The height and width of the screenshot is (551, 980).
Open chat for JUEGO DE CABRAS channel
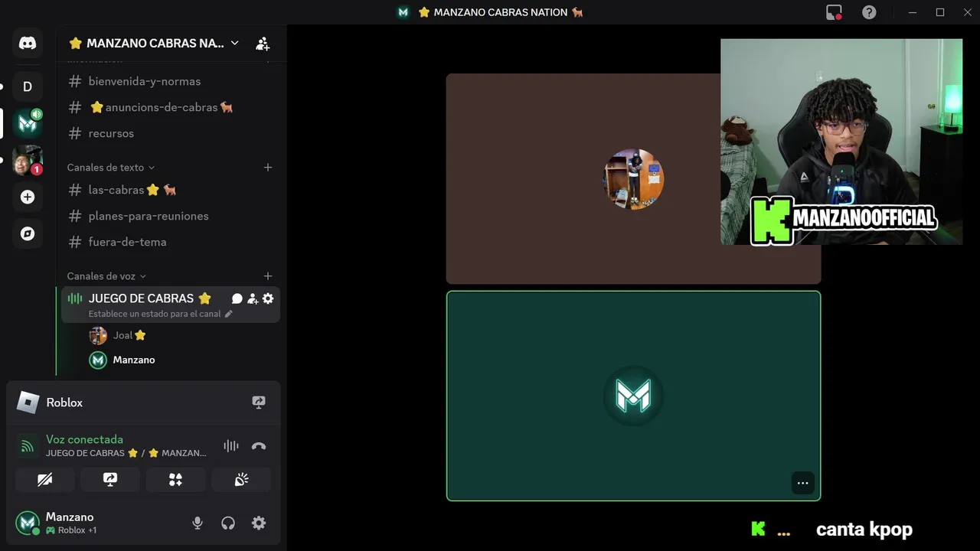point(237,299)
